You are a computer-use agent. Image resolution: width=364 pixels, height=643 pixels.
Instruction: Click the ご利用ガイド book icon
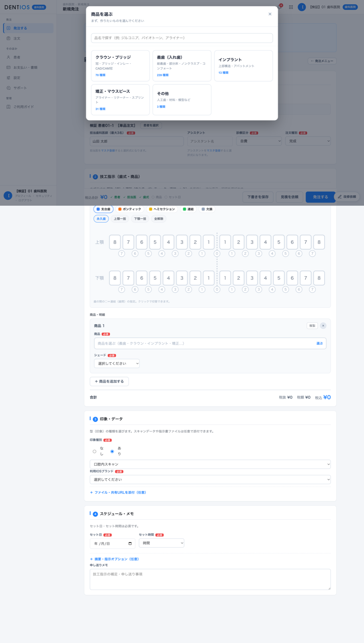(8, 107)
